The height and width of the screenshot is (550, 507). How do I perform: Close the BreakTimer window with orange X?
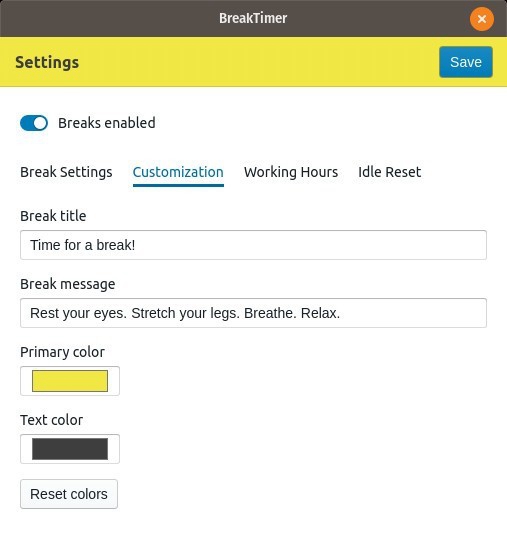pos(482,19)
